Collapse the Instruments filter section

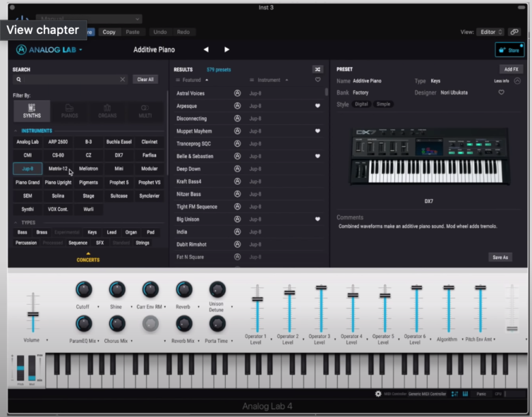[x=16, y=131]
